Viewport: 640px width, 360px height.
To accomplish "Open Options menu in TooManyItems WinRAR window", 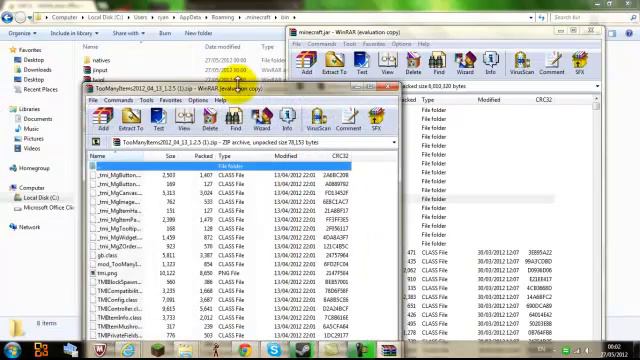I will 198,100.
